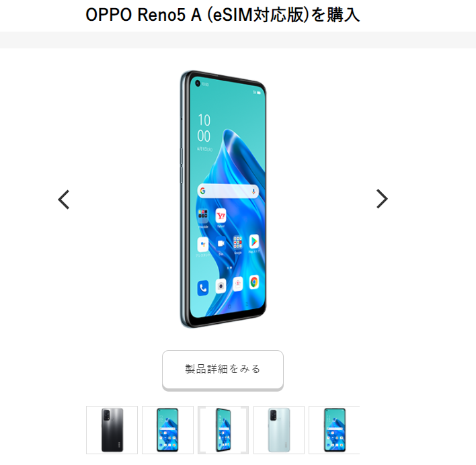
Task: Click the Yahoo! app icon on phone
Action: 221,216
